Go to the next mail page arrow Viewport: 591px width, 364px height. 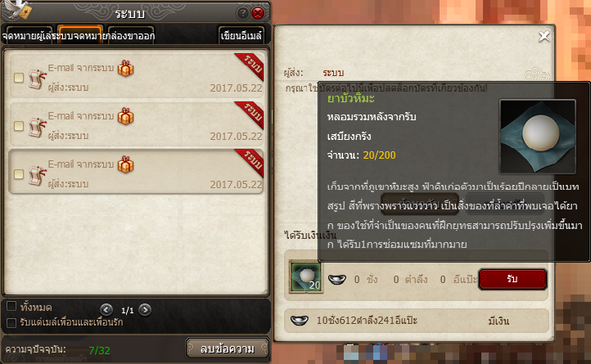tap(145, 310)
